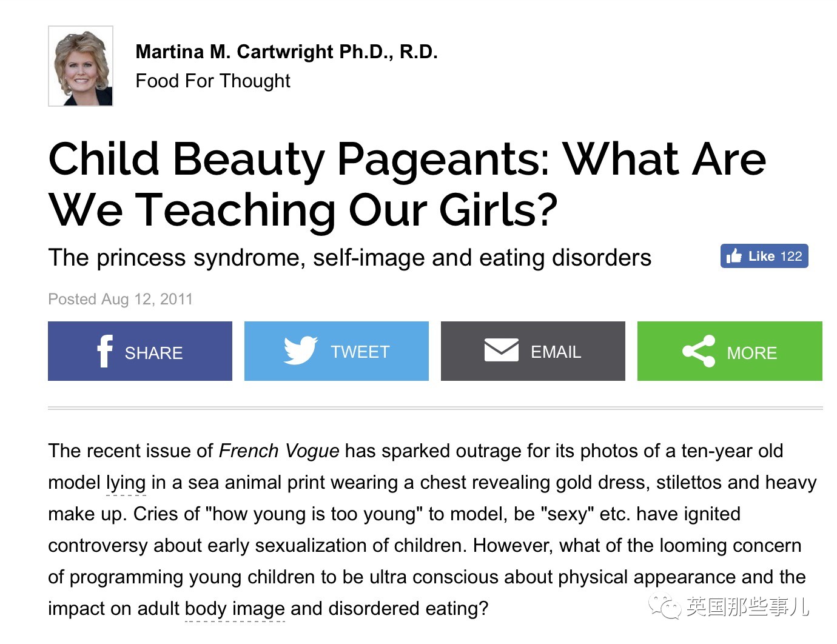Click the "Posted Aug 12, 2011" date

click(120, 299)
